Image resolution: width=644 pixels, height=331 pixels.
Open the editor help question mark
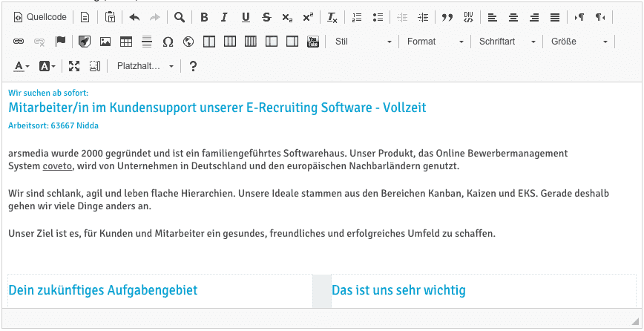(193, 66)
